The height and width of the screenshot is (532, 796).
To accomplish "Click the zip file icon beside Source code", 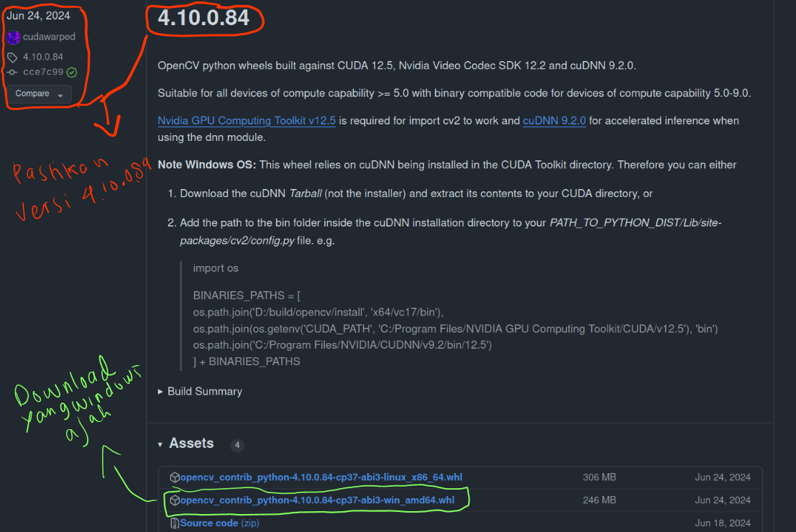I will click(174, 523).
